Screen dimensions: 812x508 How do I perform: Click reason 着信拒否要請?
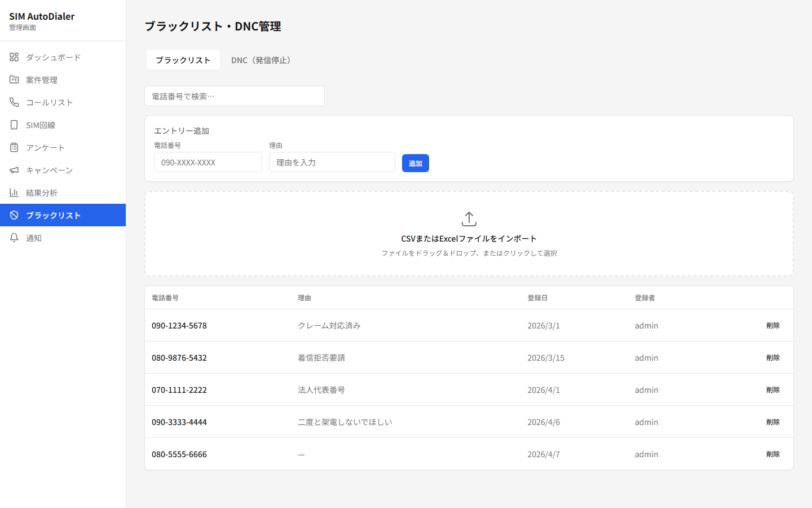pos(321,358)
